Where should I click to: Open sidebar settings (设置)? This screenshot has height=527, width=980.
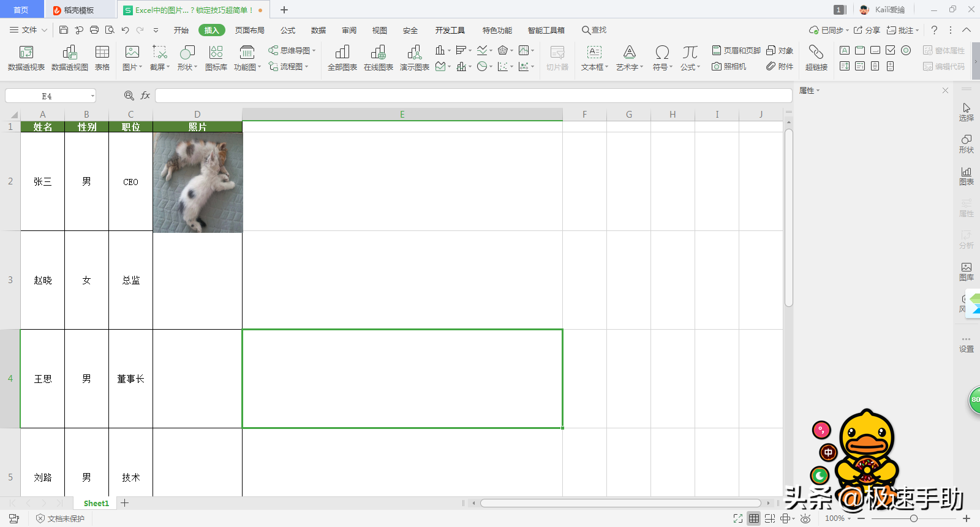[x=966, y=344]
